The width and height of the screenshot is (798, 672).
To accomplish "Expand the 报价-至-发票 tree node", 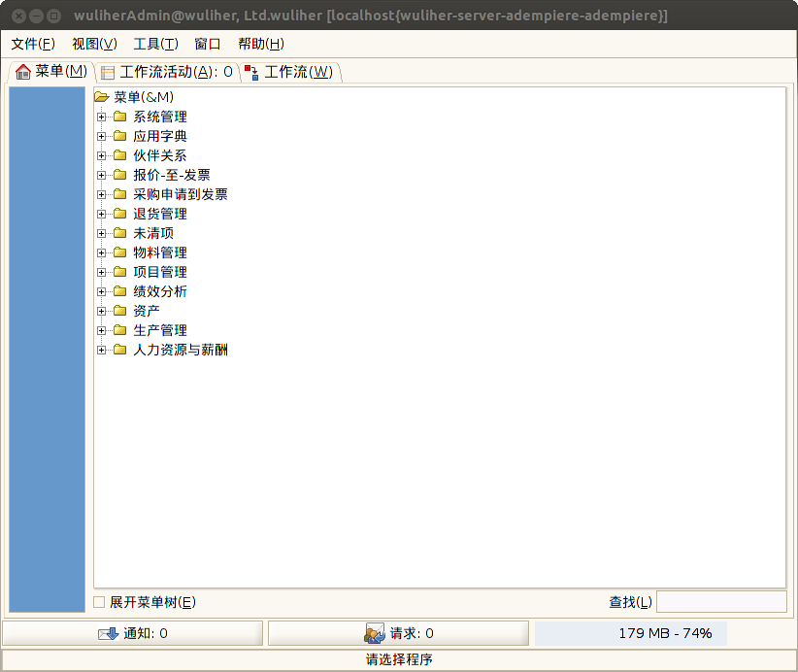I will tap(102, 175).
